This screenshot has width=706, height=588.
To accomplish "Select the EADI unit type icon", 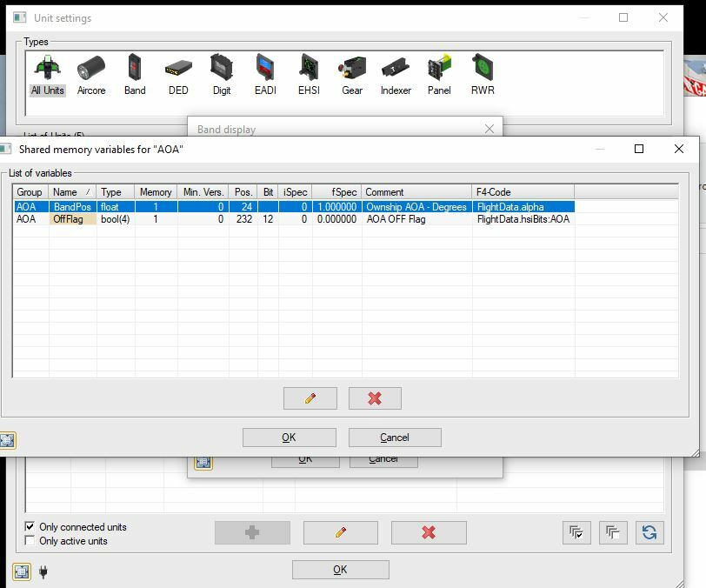I will click(265, 75).
